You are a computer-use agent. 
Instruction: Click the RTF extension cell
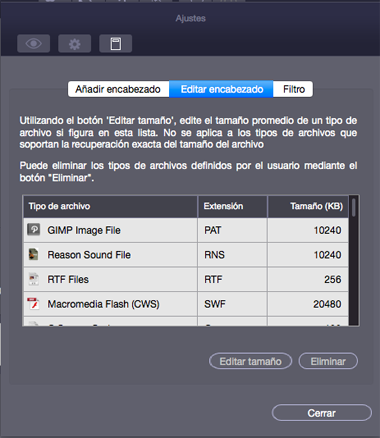pos(233,279)
